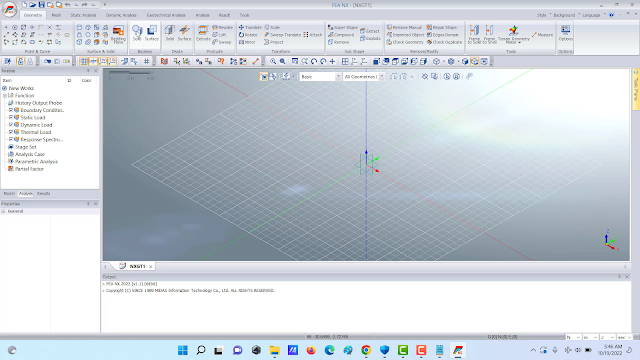The width and height of the screenshot is (640, 360).
Task: Open the Extrude tool
Action: [203, 33]
